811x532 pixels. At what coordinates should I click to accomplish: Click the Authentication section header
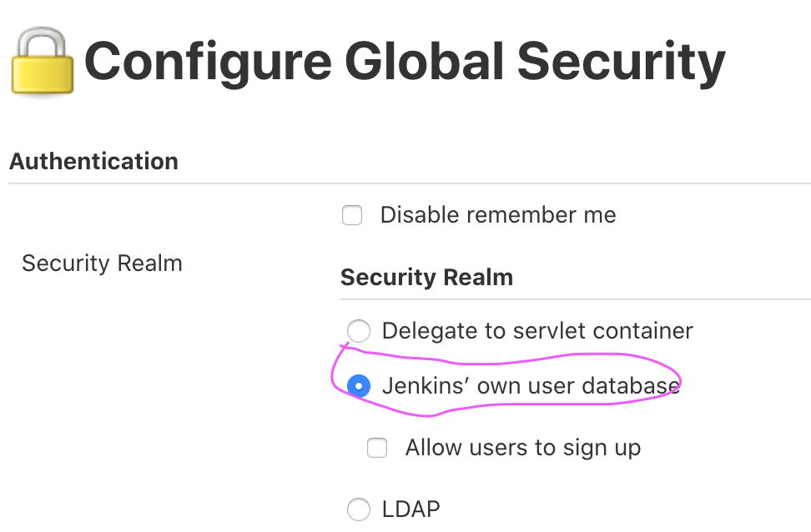click(x=93, y=161)
